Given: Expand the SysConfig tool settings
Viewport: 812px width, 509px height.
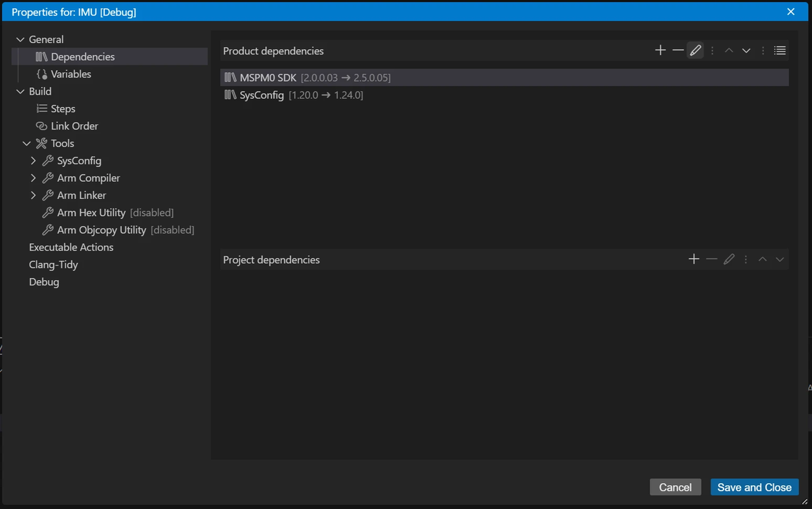Looking at the screenshot, I should 33,161.
